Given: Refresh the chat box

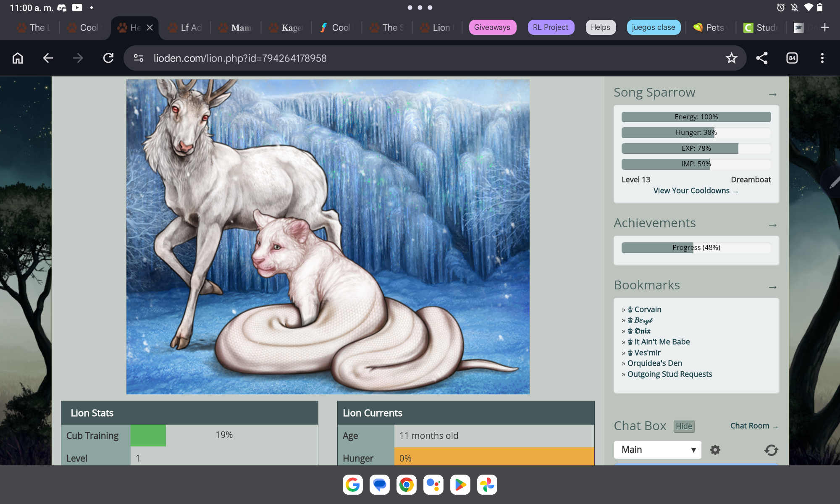Looking at the screenshot, I should tap(771, 450).
